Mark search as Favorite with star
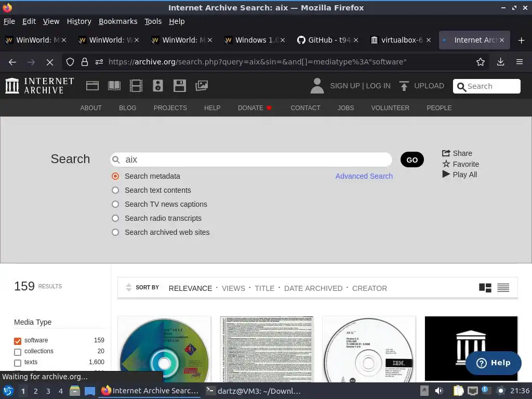This screenshot has width=532, height=399. tap(460, 164)
